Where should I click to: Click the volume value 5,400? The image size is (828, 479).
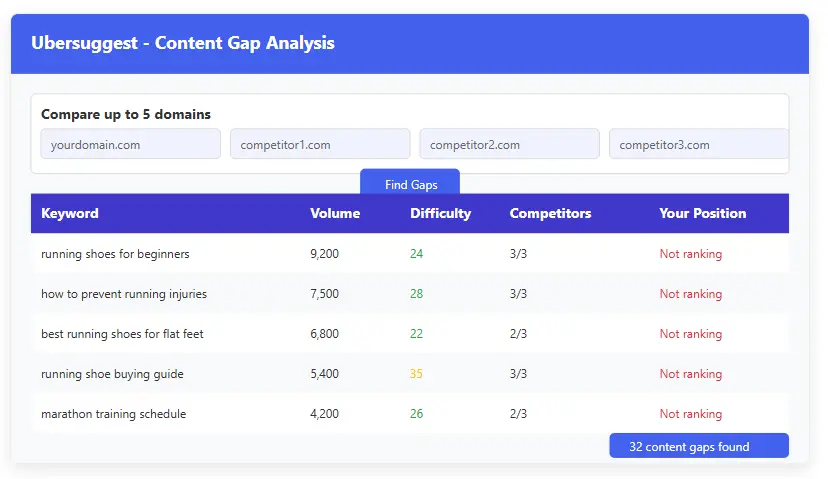pyautogui.click(x=324, y=374)
